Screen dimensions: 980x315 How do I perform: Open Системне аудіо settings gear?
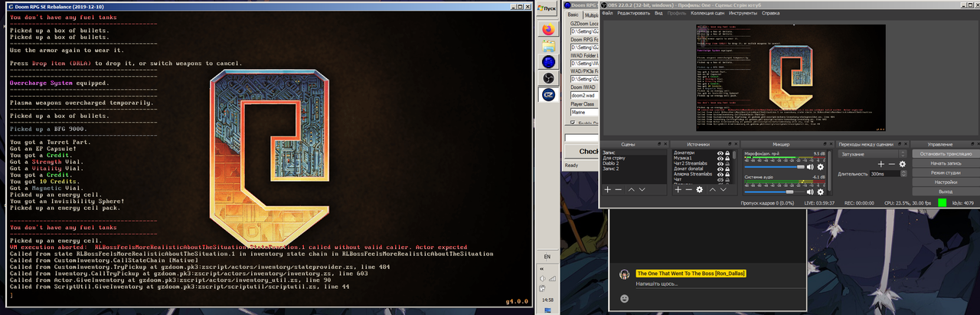click(821, 192)
